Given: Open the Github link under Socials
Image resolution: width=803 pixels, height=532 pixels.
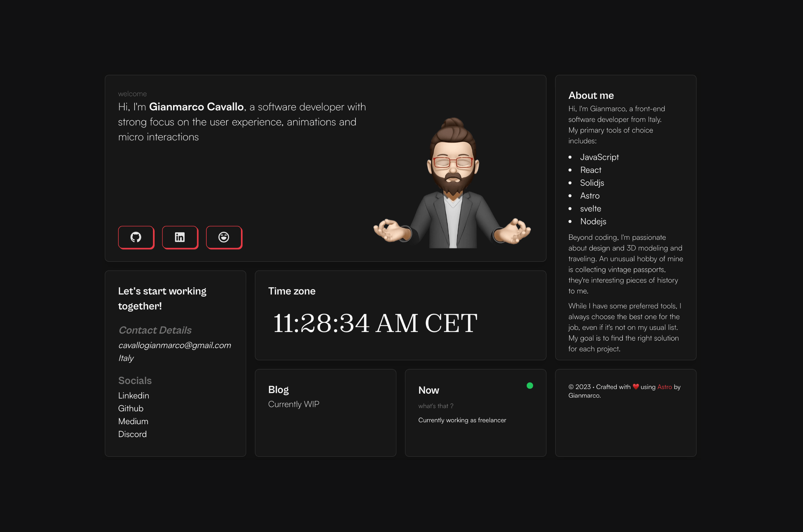Looking at the screenshot, I should coord(130,408).
